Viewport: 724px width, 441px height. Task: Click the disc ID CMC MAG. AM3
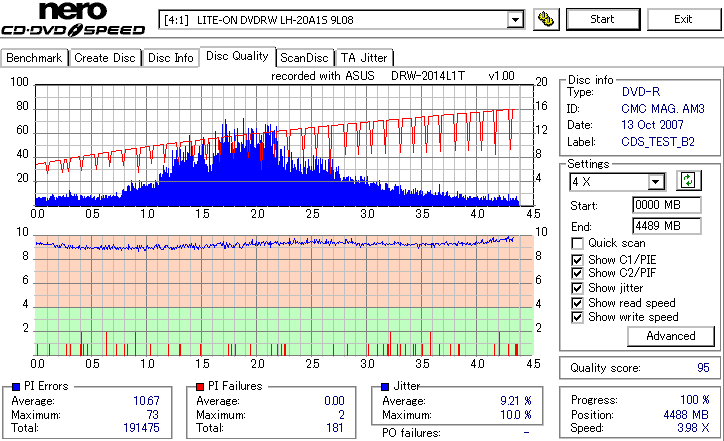(x=663, y=109)
